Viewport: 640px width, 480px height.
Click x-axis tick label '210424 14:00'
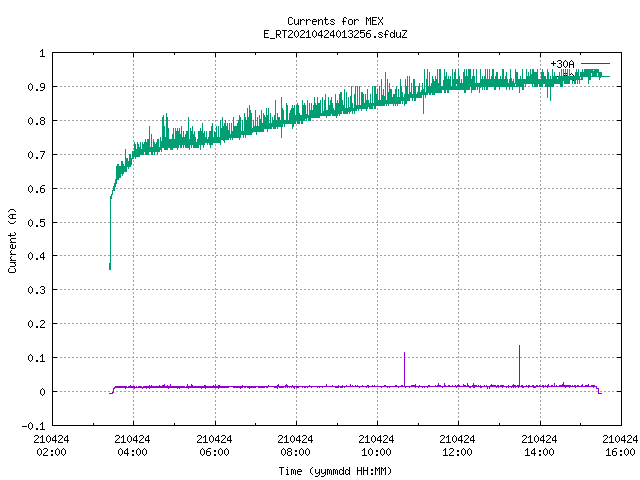tap(539, 446)
